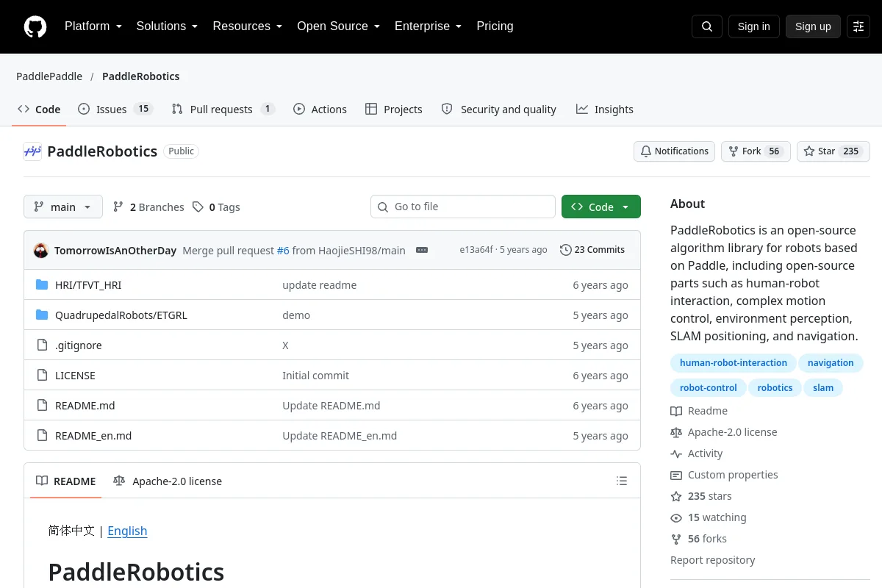
Task: Click the Sign in button
Action: pos(753,26)
